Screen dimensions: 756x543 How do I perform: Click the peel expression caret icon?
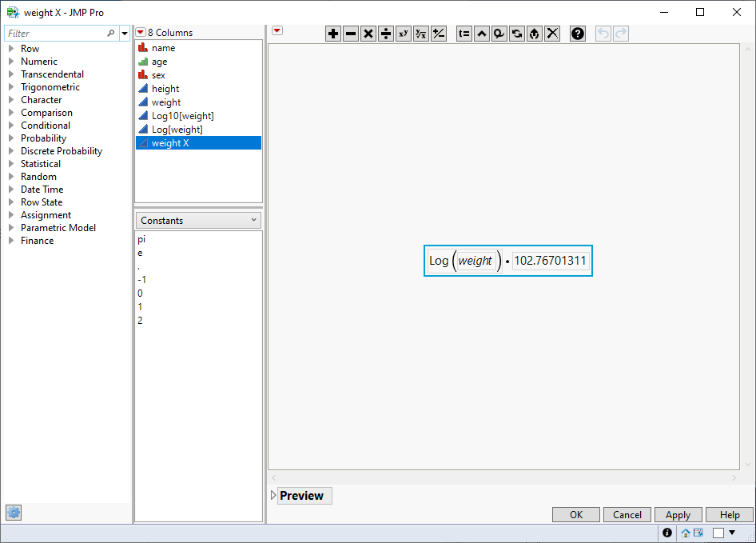482,34
